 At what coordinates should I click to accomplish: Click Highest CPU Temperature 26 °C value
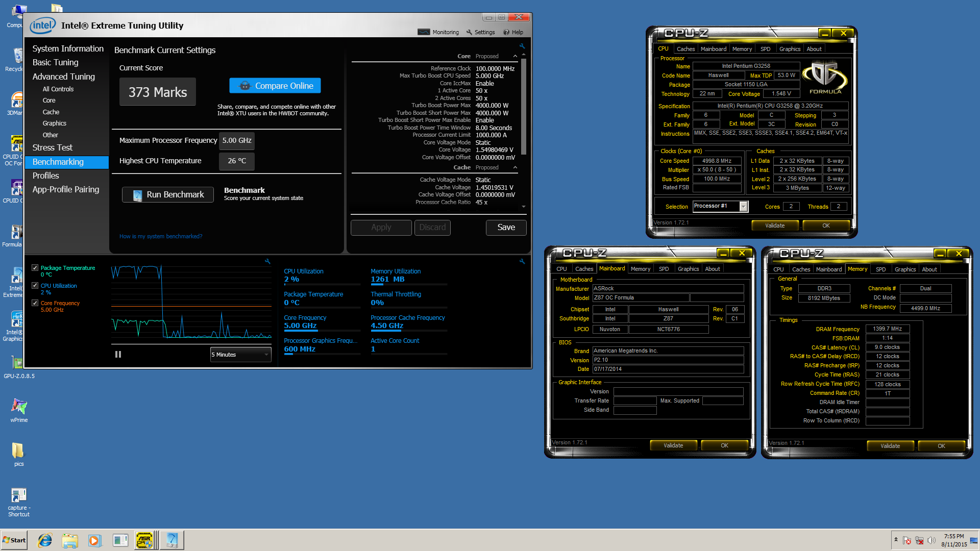237,161
